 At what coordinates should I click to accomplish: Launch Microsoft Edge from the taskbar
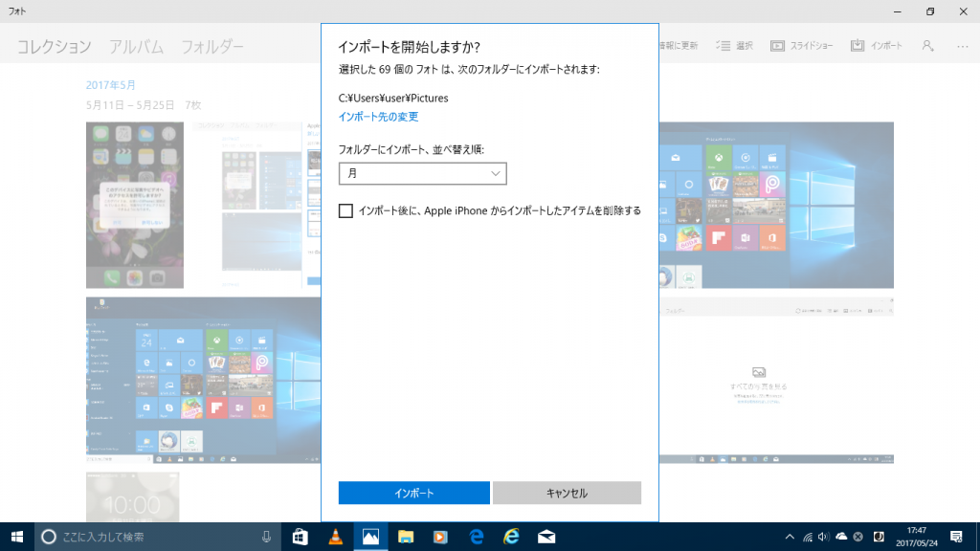pos(476,537)
